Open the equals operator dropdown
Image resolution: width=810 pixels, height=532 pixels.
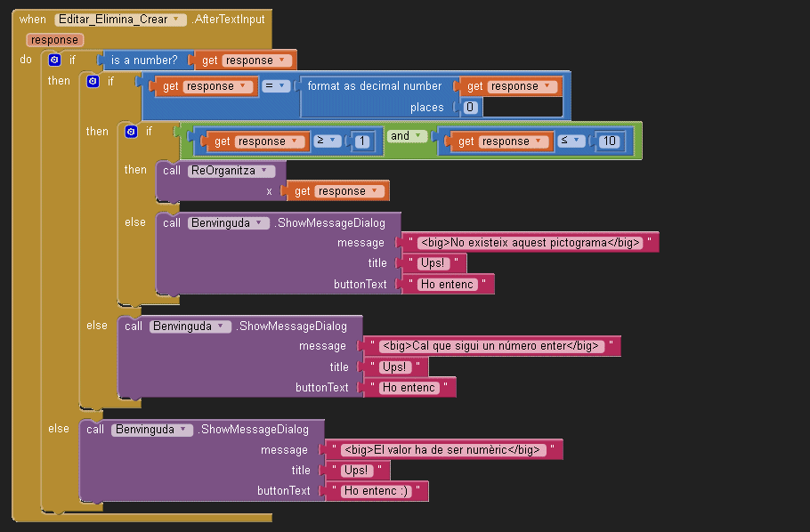[x=285, y=86]
